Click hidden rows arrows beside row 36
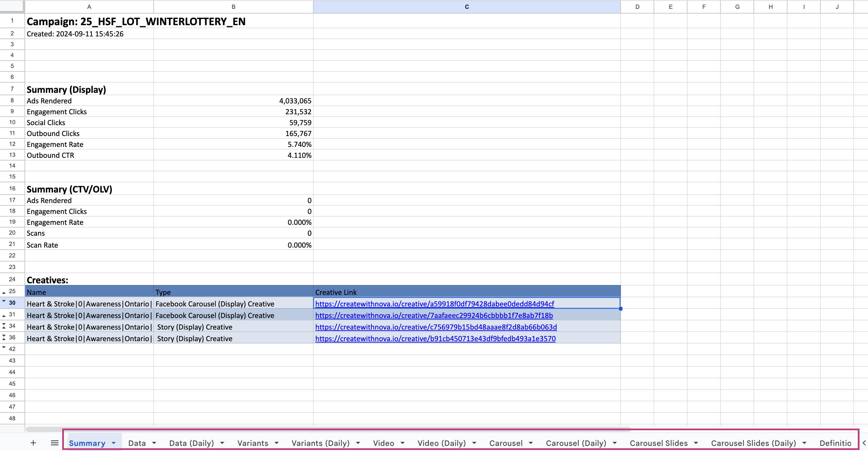 click(x=4, y=337)
